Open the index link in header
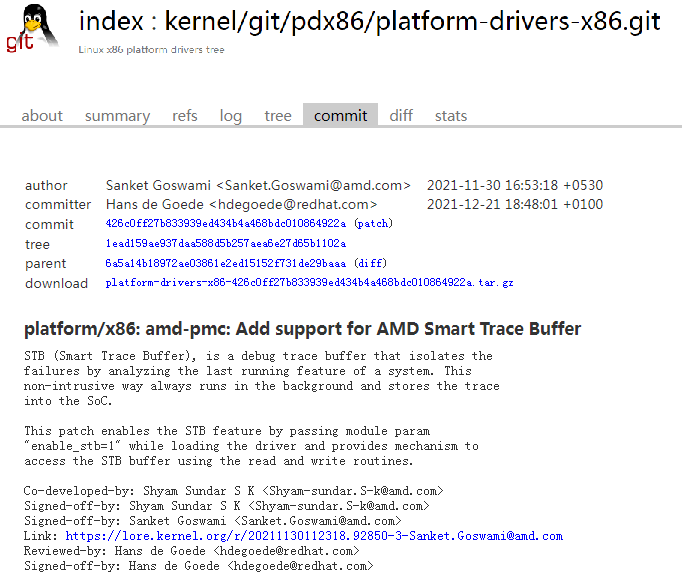The width and height of the screenshot is (682, 579). (111, 22)
